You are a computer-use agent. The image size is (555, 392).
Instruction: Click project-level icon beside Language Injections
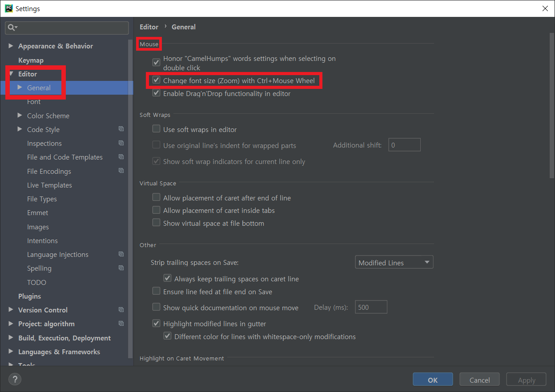[x=121, y=254]
